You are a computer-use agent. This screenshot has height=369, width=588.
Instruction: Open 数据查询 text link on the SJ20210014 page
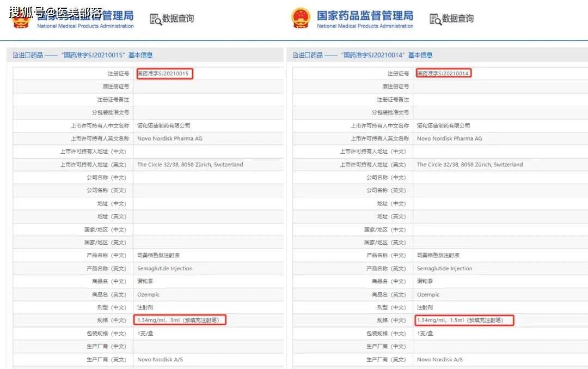point(458,19)
